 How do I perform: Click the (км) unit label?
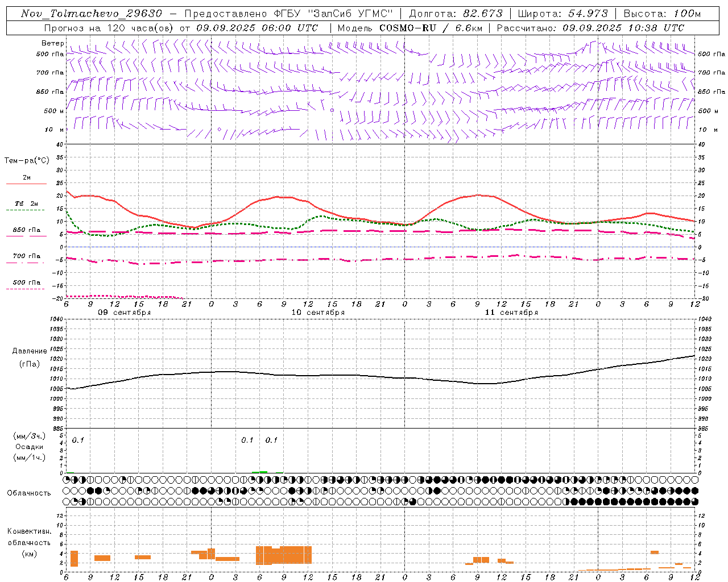[30, 554]
